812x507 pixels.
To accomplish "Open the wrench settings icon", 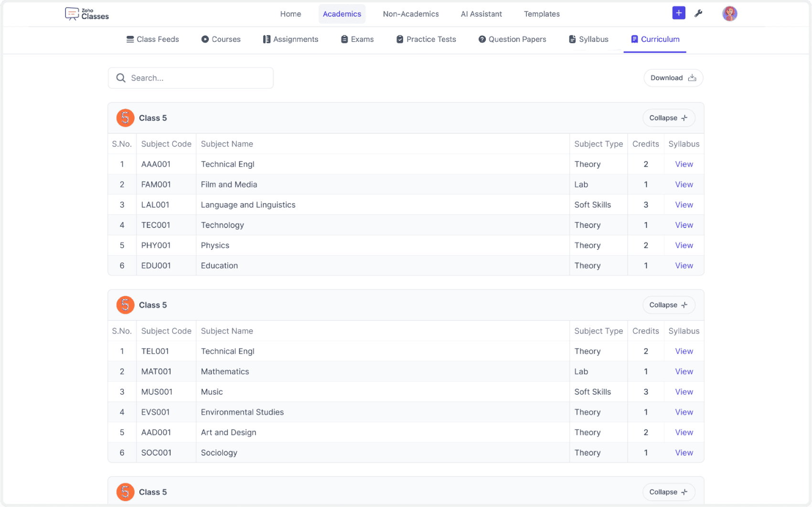I will (698, 14).
